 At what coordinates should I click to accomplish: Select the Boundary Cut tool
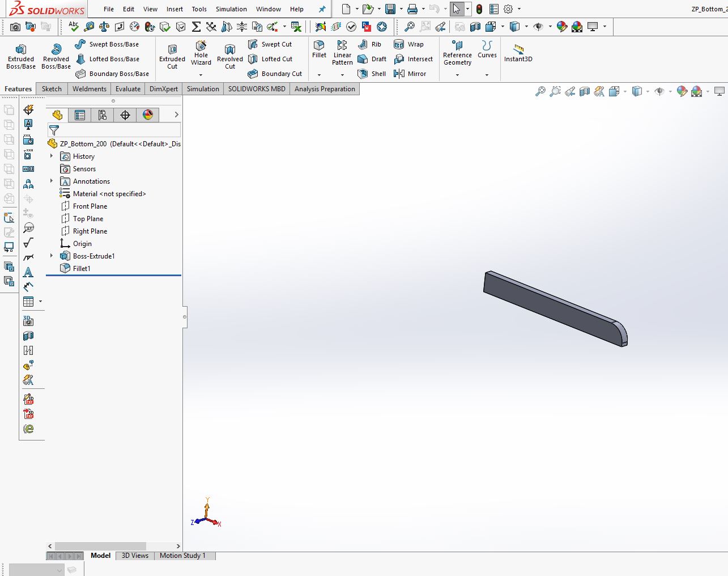275,74
